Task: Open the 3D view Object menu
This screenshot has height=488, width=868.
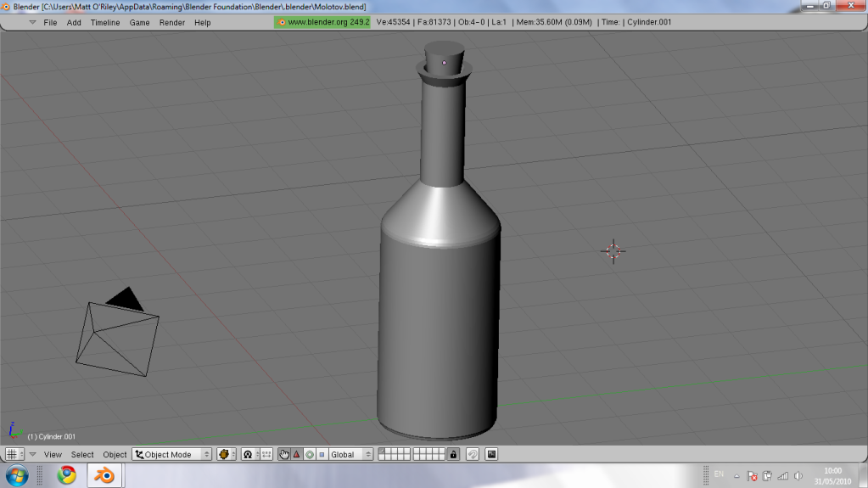Action: (115, 455)
